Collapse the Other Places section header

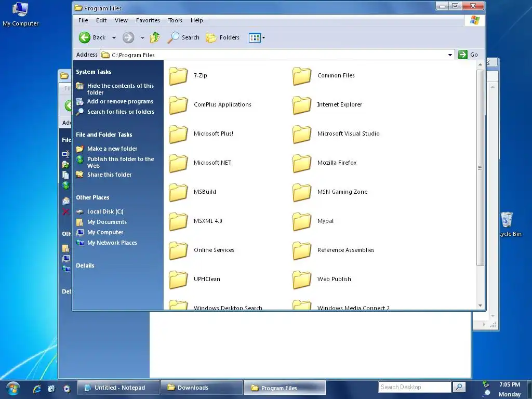click(x=92, y=197)
